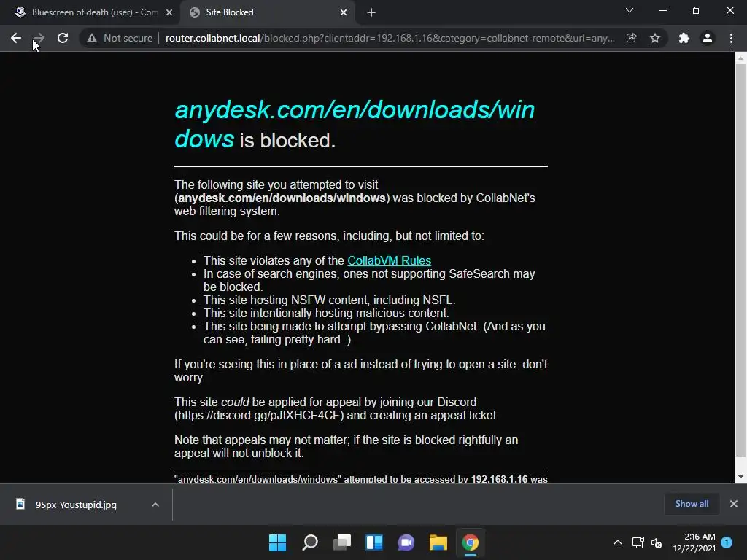
Task: Click the scrollbar up arrow
Action: [740, 58]
